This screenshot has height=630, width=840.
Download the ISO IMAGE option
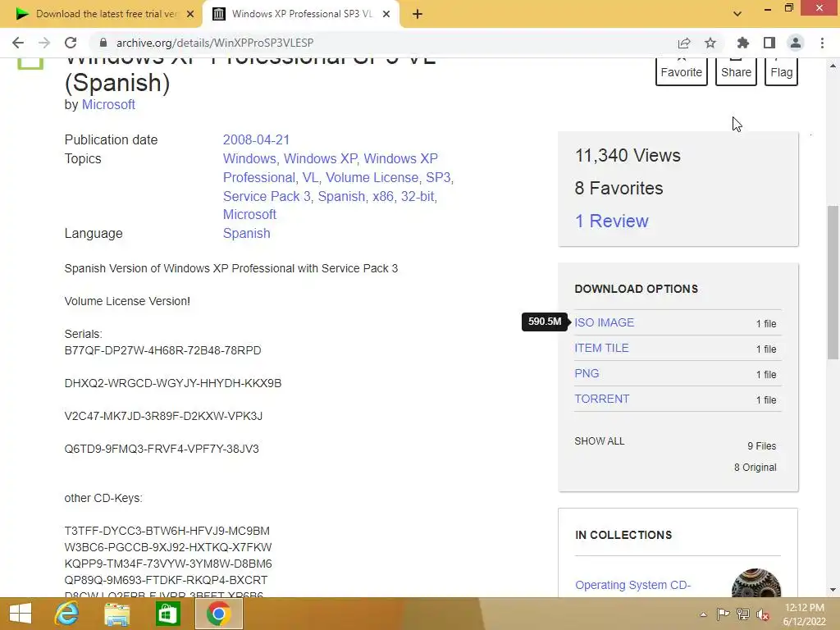604,322
